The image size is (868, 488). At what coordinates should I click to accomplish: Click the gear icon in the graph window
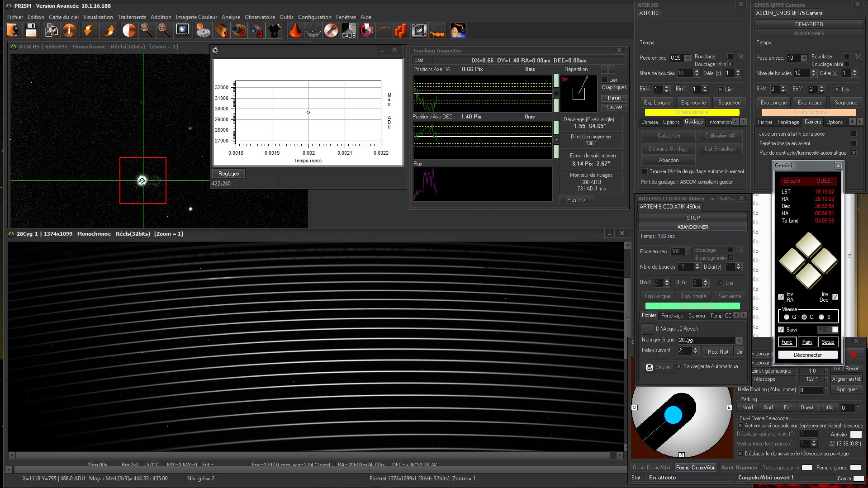tap(216, 50)
